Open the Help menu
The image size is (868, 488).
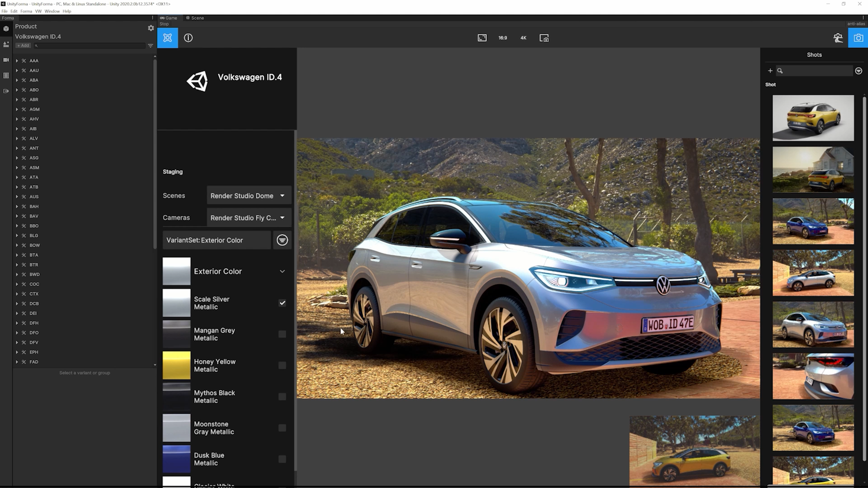point(67,11)
